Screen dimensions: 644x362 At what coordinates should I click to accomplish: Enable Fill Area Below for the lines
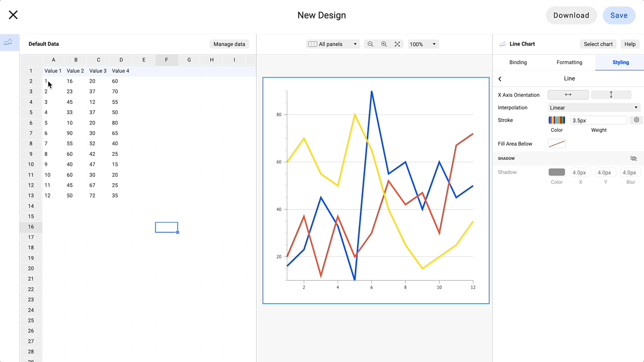pyautogui.click(x=556, y=143)
